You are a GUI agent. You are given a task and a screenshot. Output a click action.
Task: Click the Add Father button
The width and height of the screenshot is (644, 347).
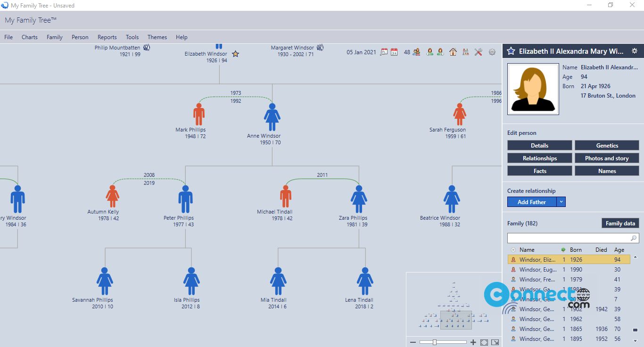point(532,202)
